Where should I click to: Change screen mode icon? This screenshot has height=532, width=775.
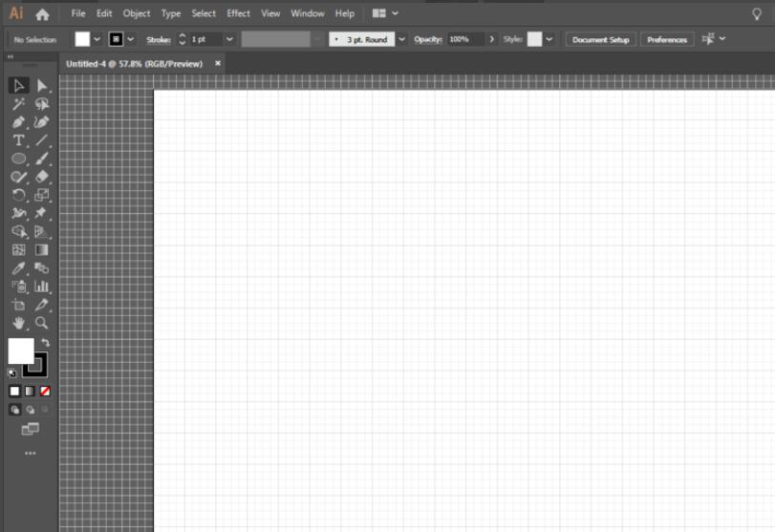31,429
